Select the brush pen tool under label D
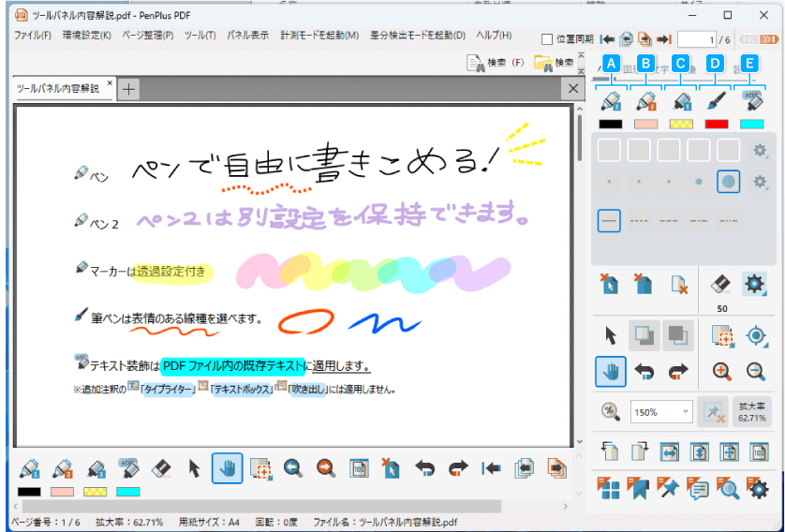 click(x=716, y=100)
